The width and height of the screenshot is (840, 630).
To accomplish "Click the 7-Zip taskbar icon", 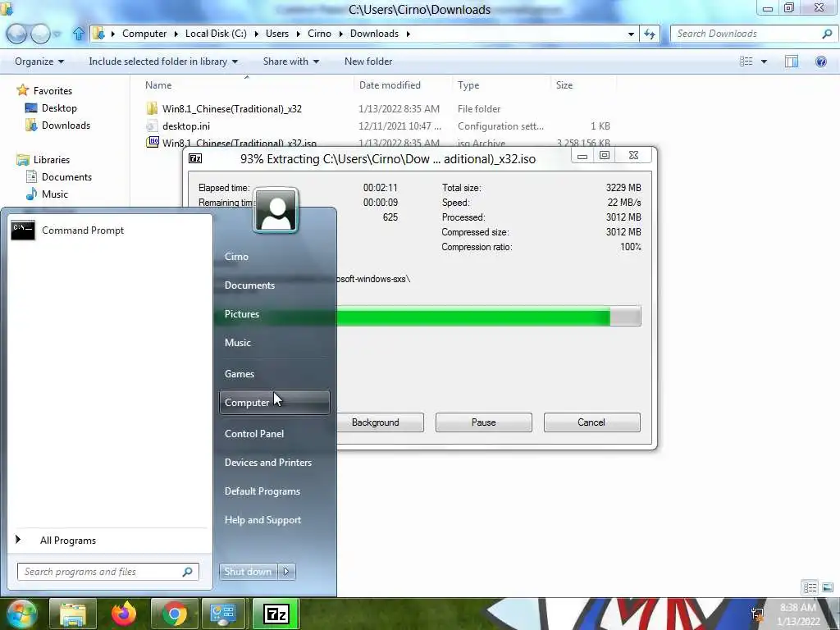I will pyautogui.click(x=276, y=614).
